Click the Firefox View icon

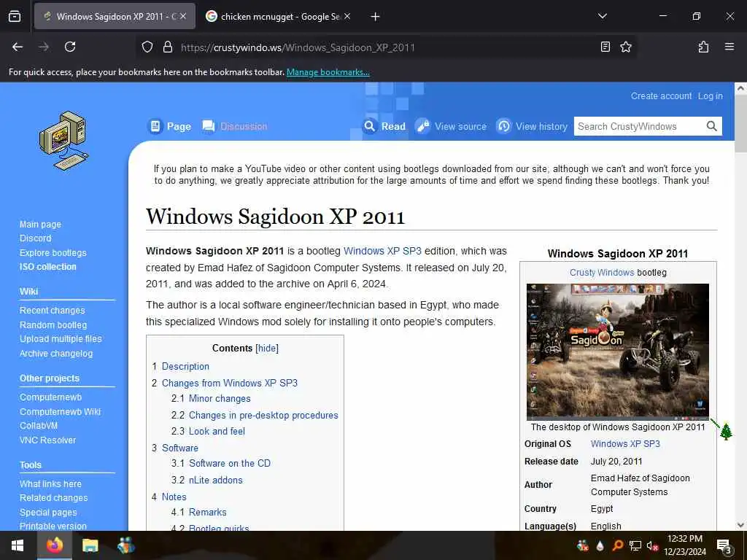tap(15, 17)
